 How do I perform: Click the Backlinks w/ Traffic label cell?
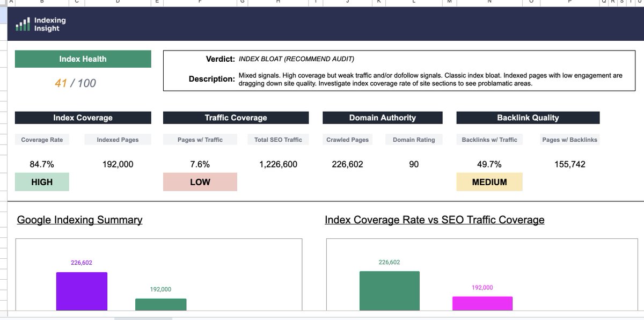[489, 140]
